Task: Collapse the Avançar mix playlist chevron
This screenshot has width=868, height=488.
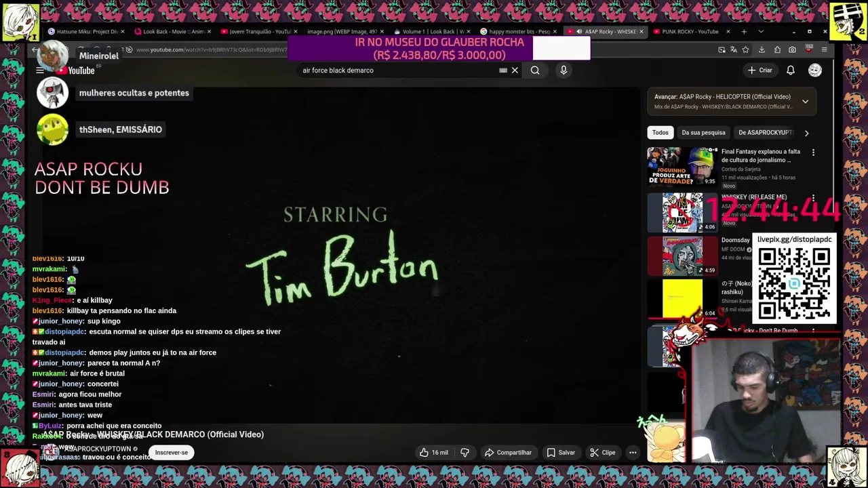Action: (805, 102)
